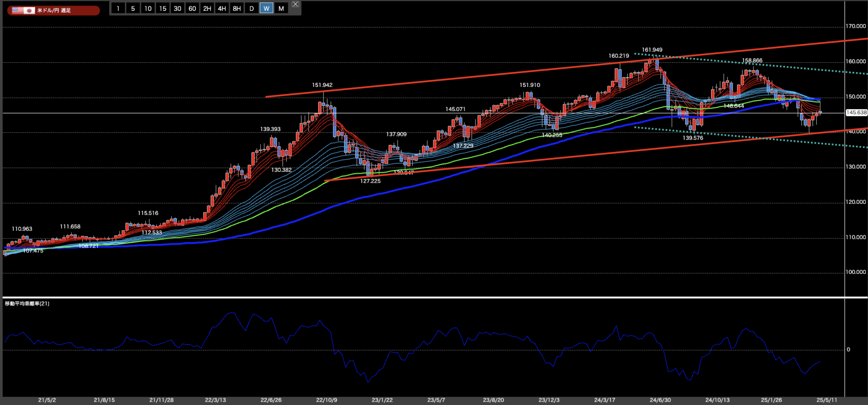
Task: Click the indicator zero-line axis label
Action: (x=848, y=350)
